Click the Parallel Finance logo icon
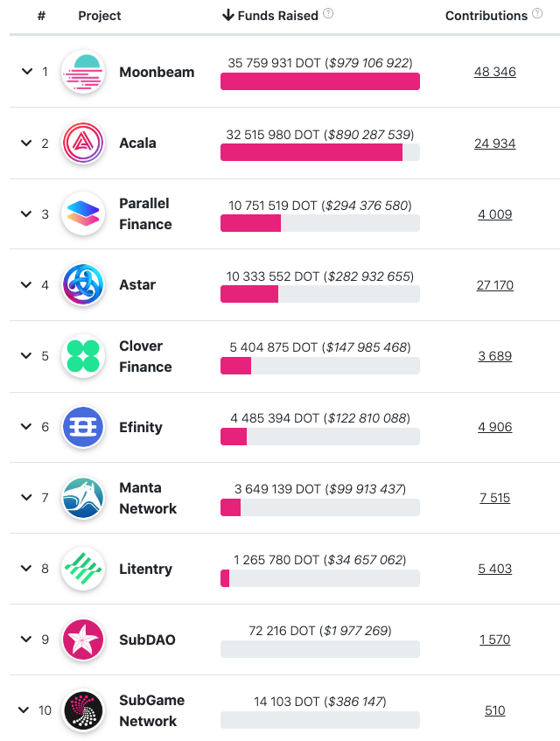Image resolution: width=560 pixels, height=741 pixels. tap(83, 213)
